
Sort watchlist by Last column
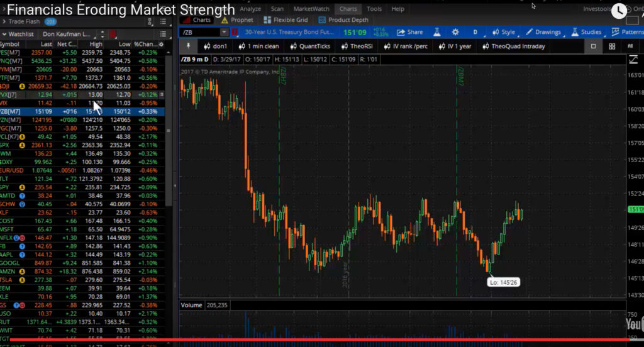[x=46, y=44]
